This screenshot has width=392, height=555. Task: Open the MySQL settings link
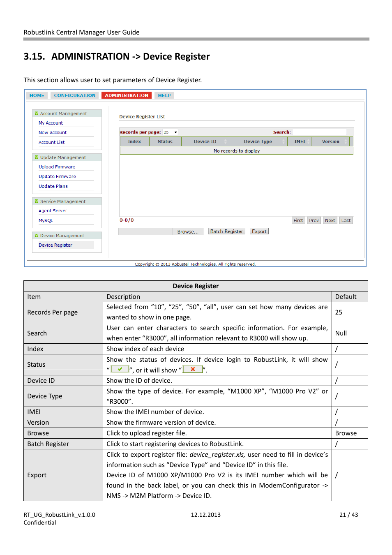(46, 220)
